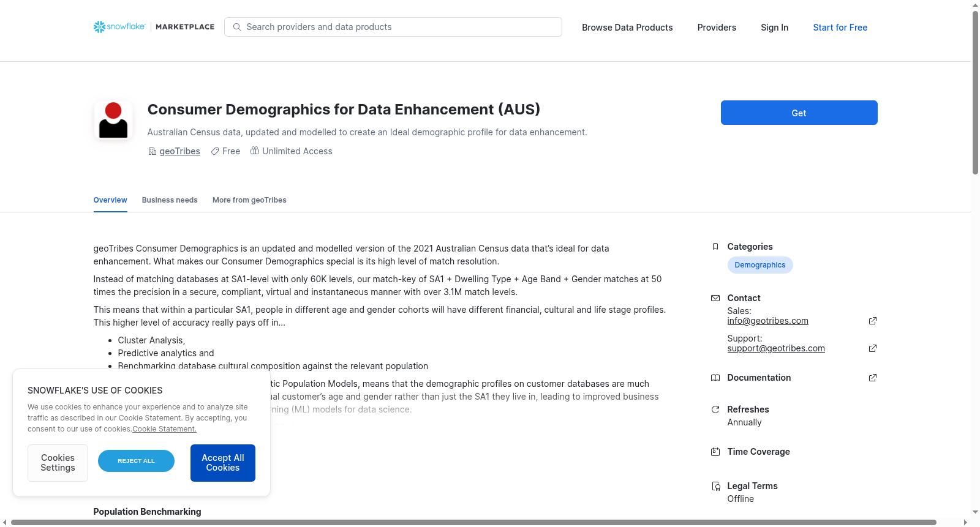Click the Snowflake logo icon

(99, 27)
